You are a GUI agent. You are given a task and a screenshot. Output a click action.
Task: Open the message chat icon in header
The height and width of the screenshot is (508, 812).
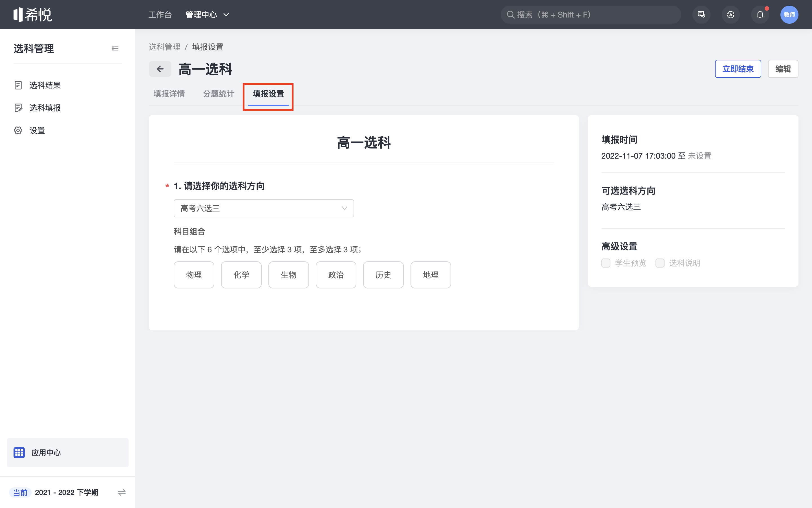(x=701, y=15)
